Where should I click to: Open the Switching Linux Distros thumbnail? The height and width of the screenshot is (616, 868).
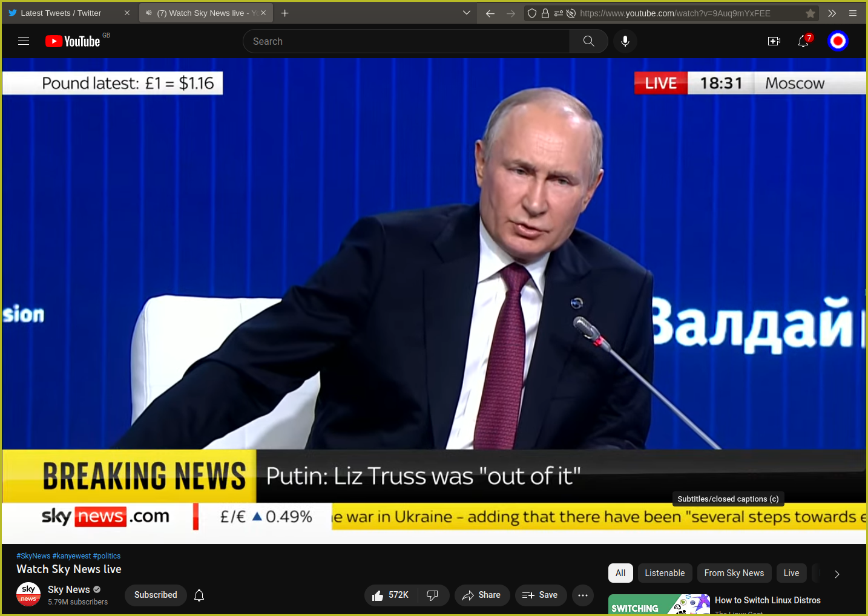659,604
